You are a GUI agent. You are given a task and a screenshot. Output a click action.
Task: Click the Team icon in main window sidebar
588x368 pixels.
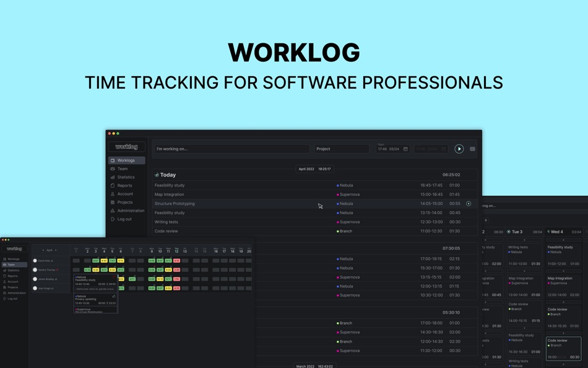[113, 169]
